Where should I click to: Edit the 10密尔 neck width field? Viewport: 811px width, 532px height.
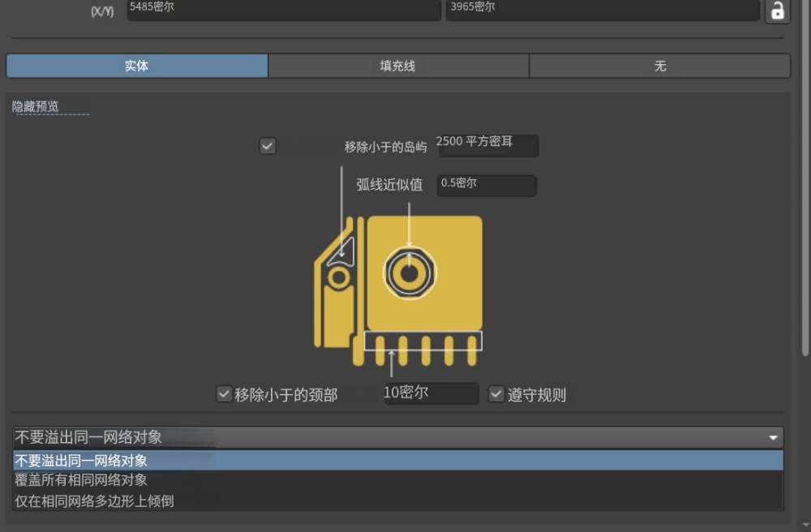[431, 393]
